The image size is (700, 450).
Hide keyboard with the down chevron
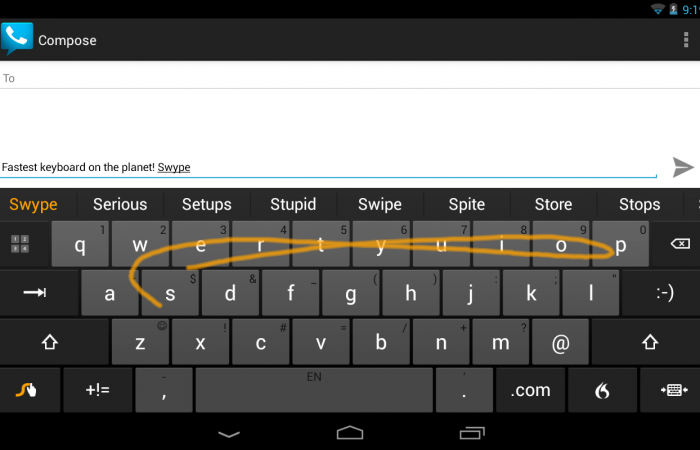(229, 433)
